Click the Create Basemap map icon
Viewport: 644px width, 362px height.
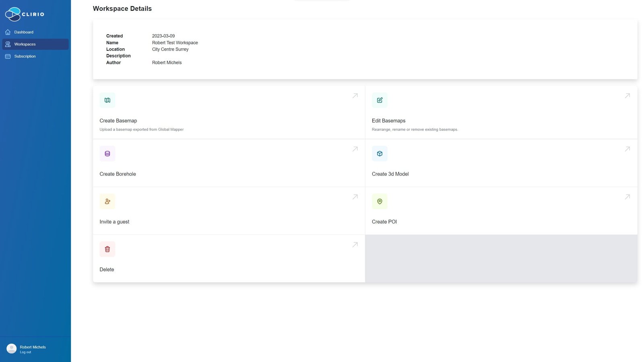pyautogui.click(x=107, y=100)
